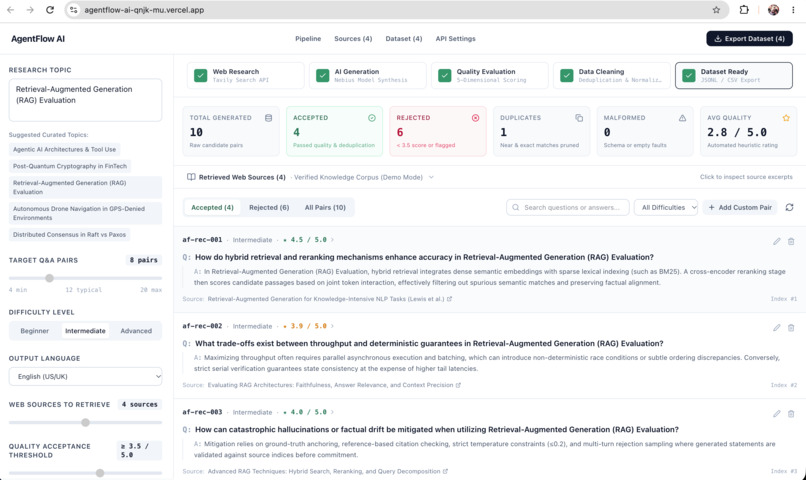Expand the Verified Knowledge Corpus chevron
This screenshot has height=480, width=806.
coord(431,177)
